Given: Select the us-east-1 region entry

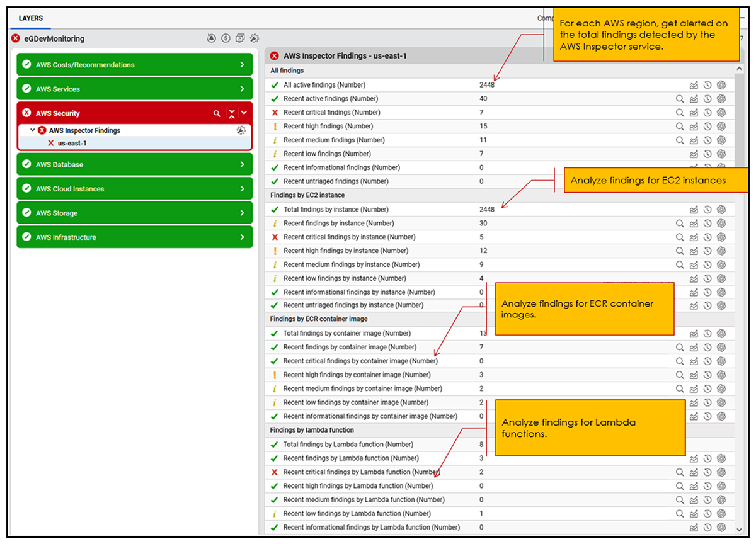Looking at the screenshot, I should 72,143.
